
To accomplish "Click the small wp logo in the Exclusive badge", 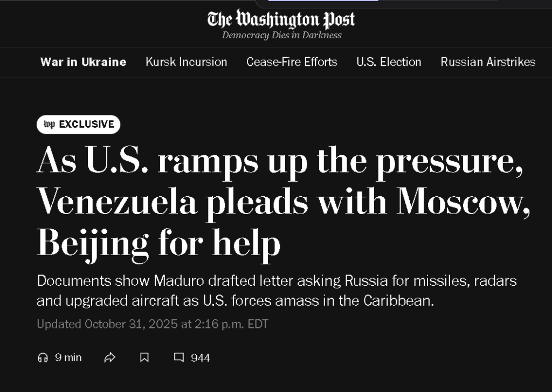I will tap(49, 125).
